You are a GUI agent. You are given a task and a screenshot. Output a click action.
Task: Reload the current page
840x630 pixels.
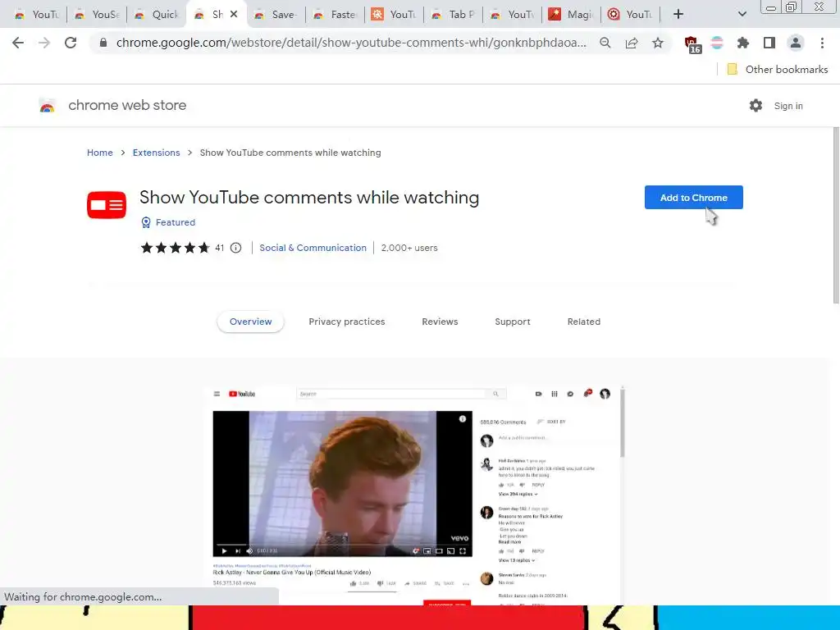(71, 43)
